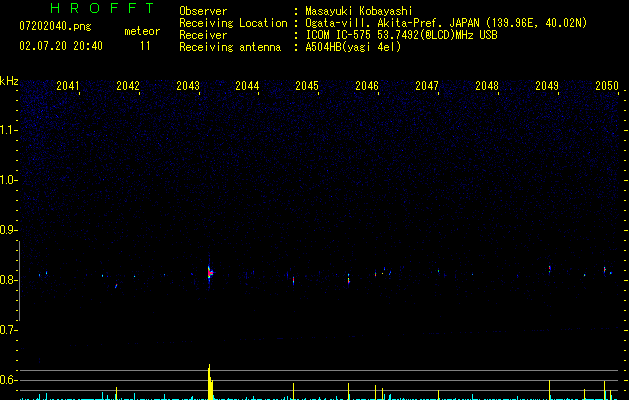Click the antenna A504HB(yagi 4el) text
This screenshot has height=400, width=629.
353,47
